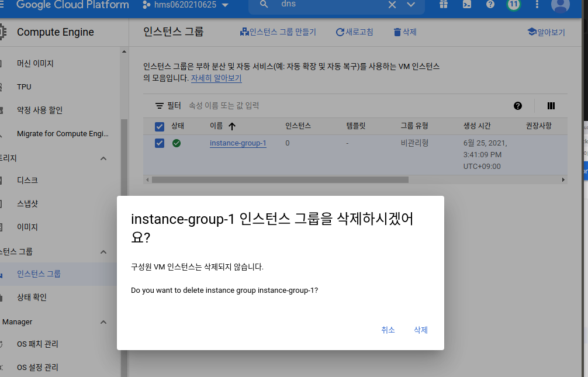Viewport: 588px width, 377px height.
Task: Activate Cloud Shell terminal icon
Action: point(467,5)
